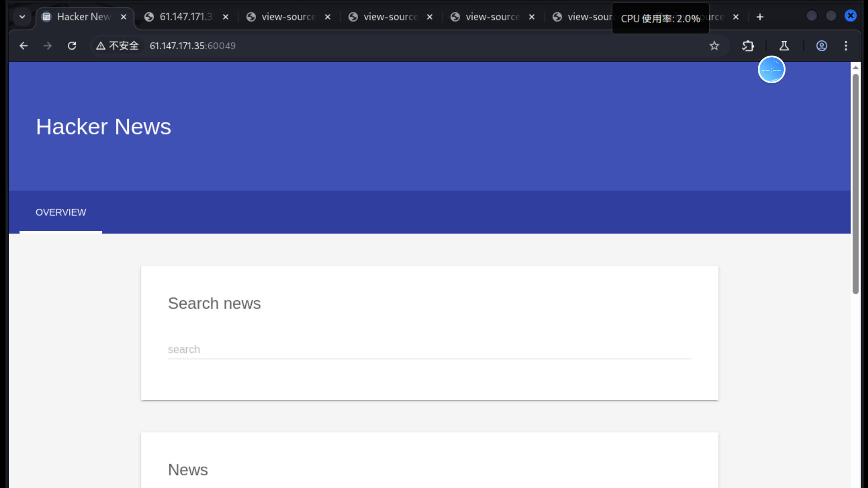The image size is (868, 488).
Task: Close the Hacker News tab
Action: 124,17
